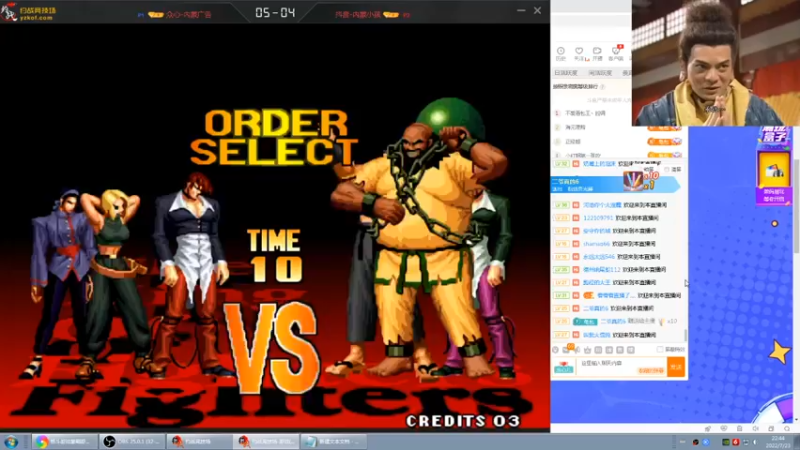Viewport: 800px width, 450px height.
Task: Tick the clear-screen checkbox above gift banner
Action: coord(667,169)
